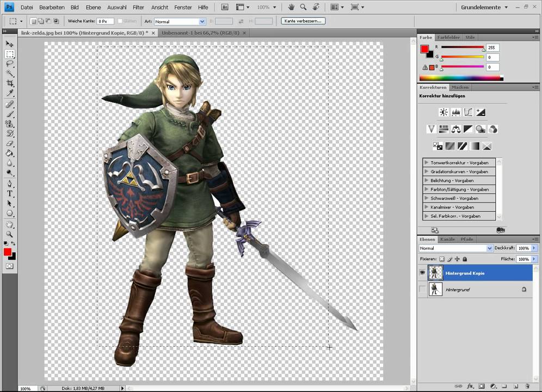542x392 pixels.
Task: Add Exposure adjustment icon
Action: (x=481, y=112)
